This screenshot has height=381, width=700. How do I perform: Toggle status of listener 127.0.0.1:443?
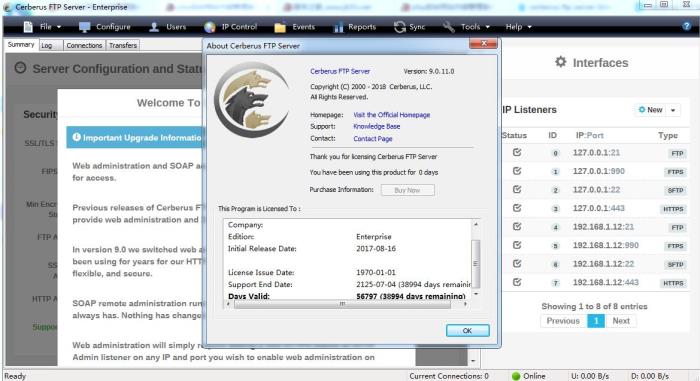[517, 208]
